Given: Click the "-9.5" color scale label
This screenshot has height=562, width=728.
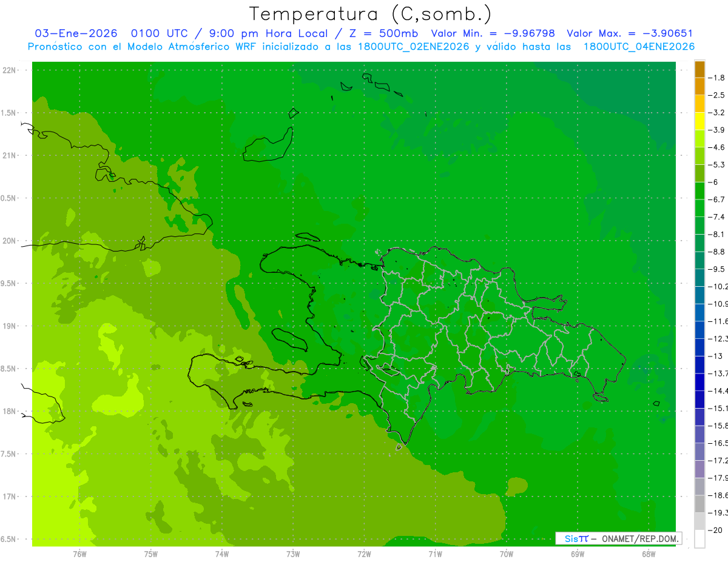Looking at the screenshot, I should [x=717, y=269].
